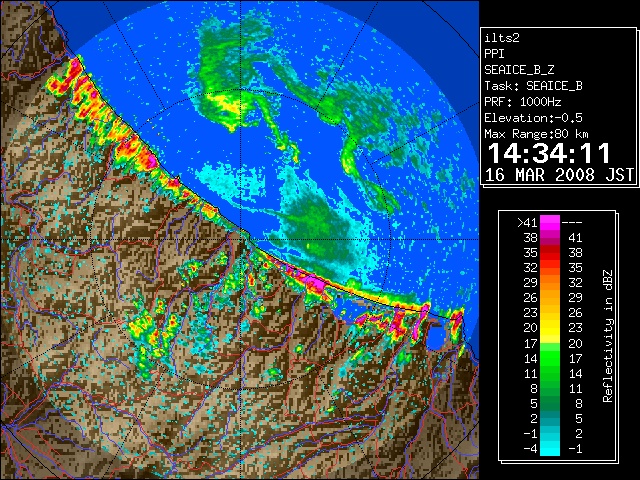Click the red legend swatch beside 35
The image size is (640, 480).
pyautogui.click(x=550, y=253)
